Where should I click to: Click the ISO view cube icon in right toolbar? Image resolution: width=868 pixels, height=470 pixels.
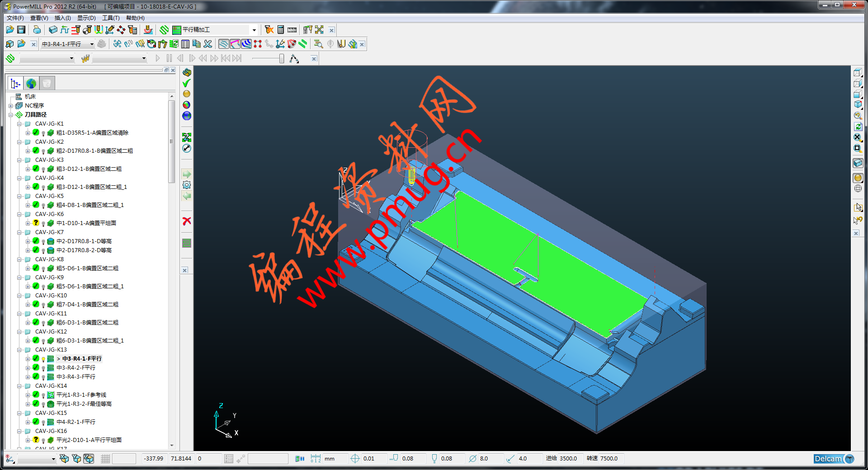tap(858, 105)
